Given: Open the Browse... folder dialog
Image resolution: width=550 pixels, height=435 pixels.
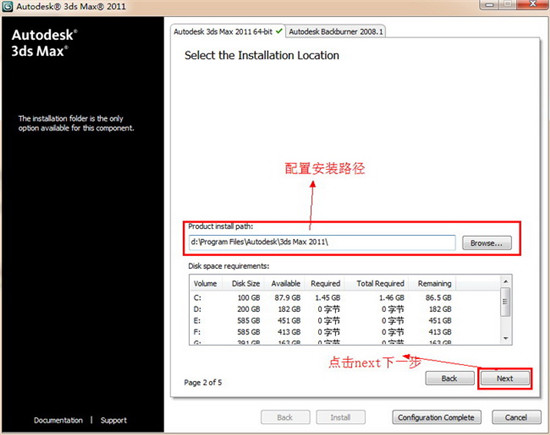Looking at the screenshot, I should coord(487,243).
